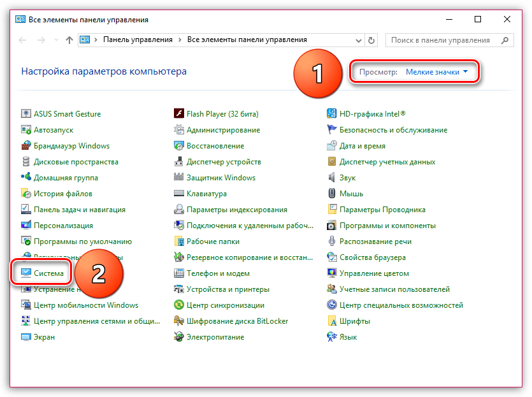Click the Up arrow navigation button
532x397 pixels.
[x=69, y=40]
